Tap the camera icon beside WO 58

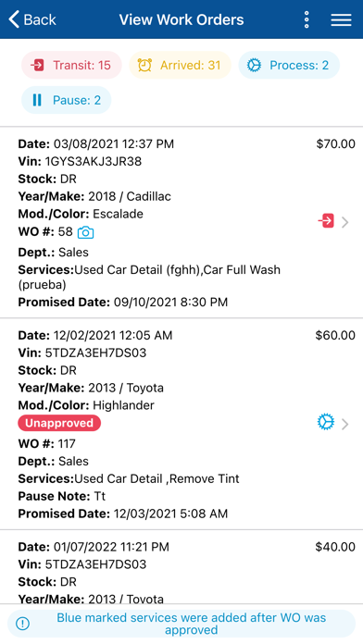[x=85, y=232]
